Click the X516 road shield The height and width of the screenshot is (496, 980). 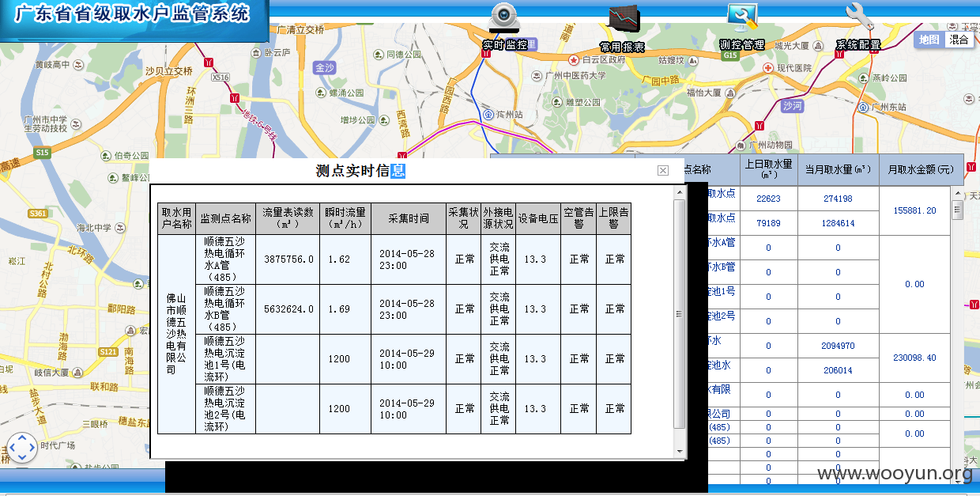(x=220, y=77)
